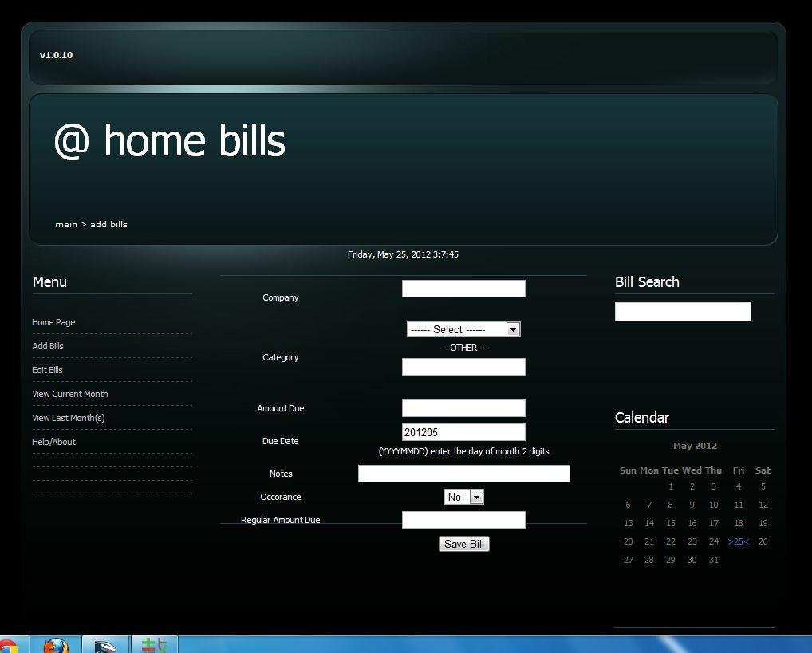Launch Firefox from the taskbar
Image resolution: width=812 pixels, height=653 pixels.
pyautogui.click(x=54, y=646)
